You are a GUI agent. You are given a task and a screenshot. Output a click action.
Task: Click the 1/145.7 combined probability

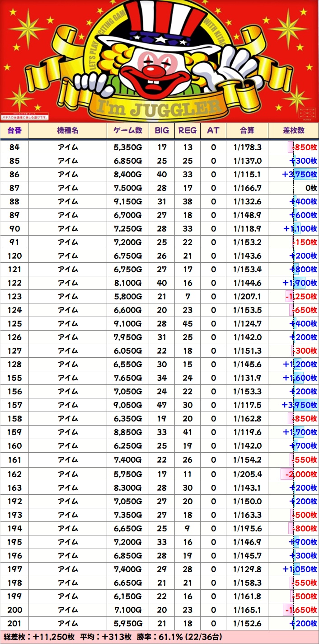point(247,555)
